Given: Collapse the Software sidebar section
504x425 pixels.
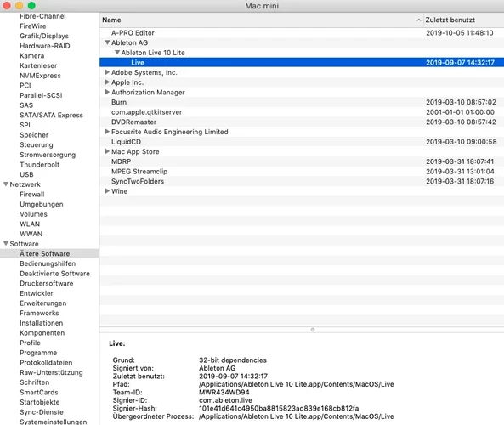Looking at the screenshot, I should click(x=6, y=244).
